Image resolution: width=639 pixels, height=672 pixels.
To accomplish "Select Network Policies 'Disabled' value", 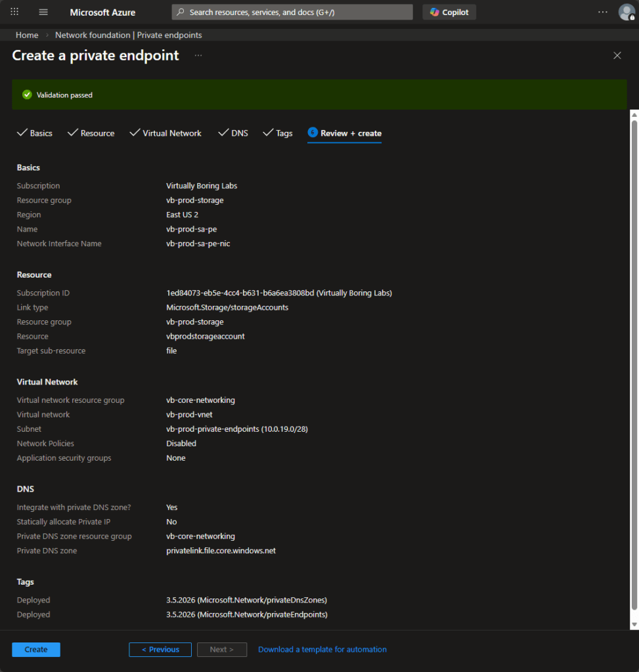I will click(x=181, y=444).
